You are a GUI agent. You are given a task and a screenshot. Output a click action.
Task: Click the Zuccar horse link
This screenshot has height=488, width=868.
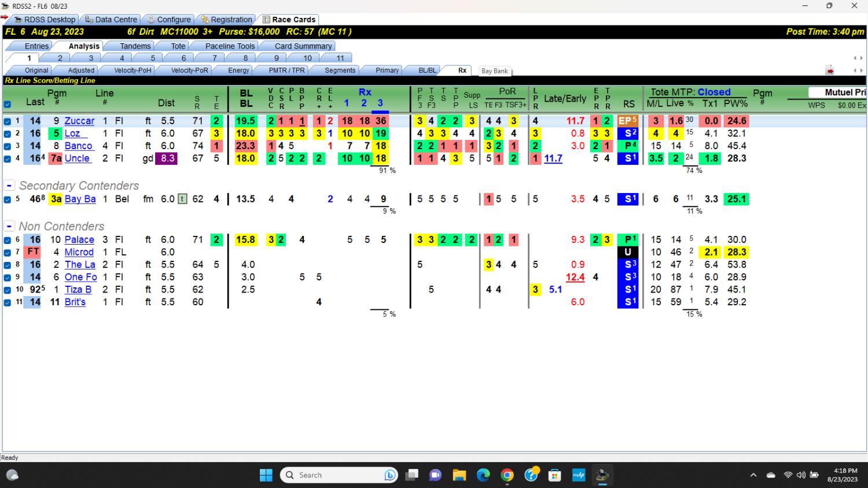click(79, 121)
